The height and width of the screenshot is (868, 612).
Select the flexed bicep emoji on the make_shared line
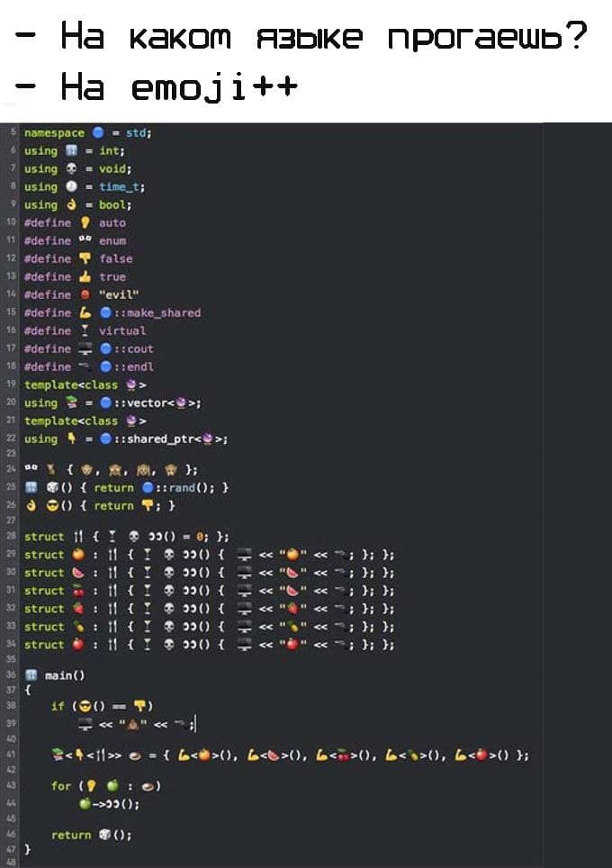(85, 312)
